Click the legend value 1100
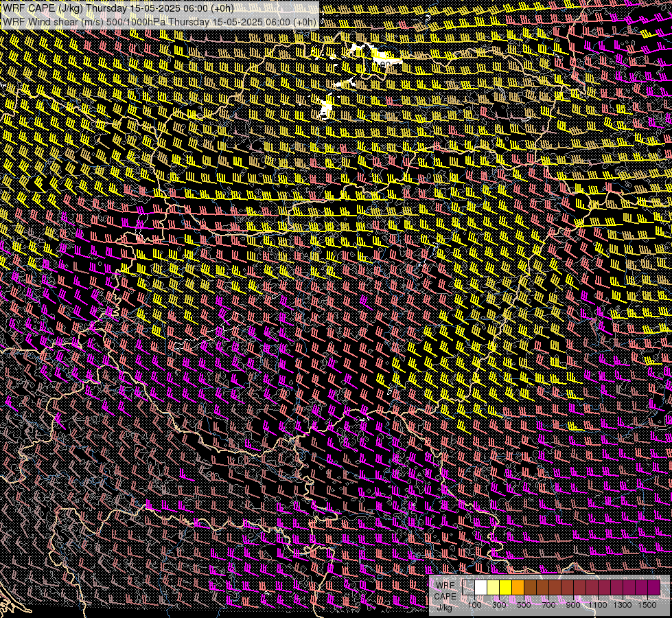672x618 pixels. pos(598,605)
